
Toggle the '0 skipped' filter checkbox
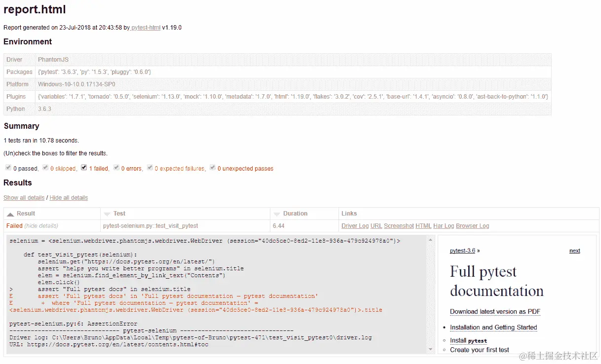pos(45,168)
